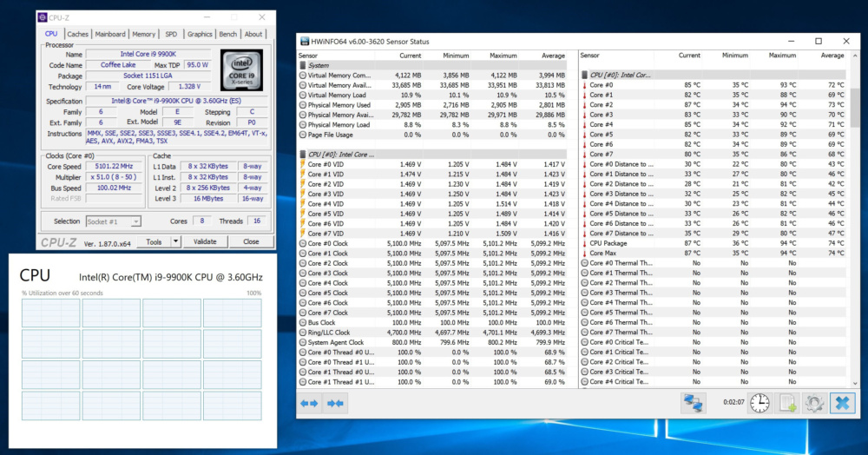868x455 pixels.
Task: Click the circle icon beside Ring/LLC Clock
Action: pos(303,333)
